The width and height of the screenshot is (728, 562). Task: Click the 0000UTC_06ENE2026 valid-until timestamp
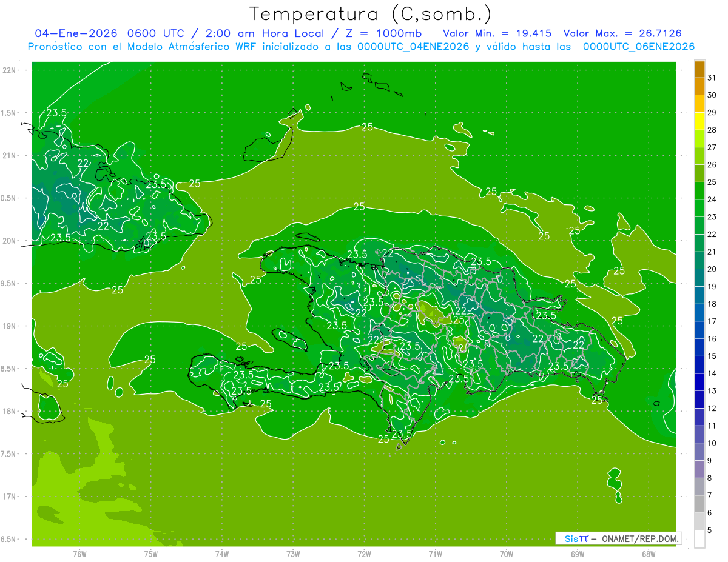point(638,47)
